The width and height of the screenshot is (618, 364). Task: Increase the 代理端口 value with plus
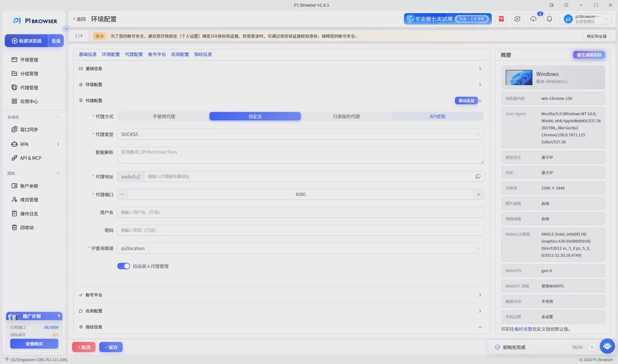click(x=479, y=194)
